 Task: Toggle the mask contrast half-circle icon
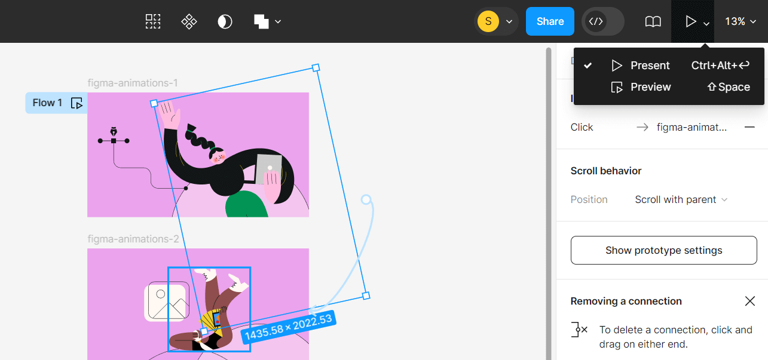225,21
